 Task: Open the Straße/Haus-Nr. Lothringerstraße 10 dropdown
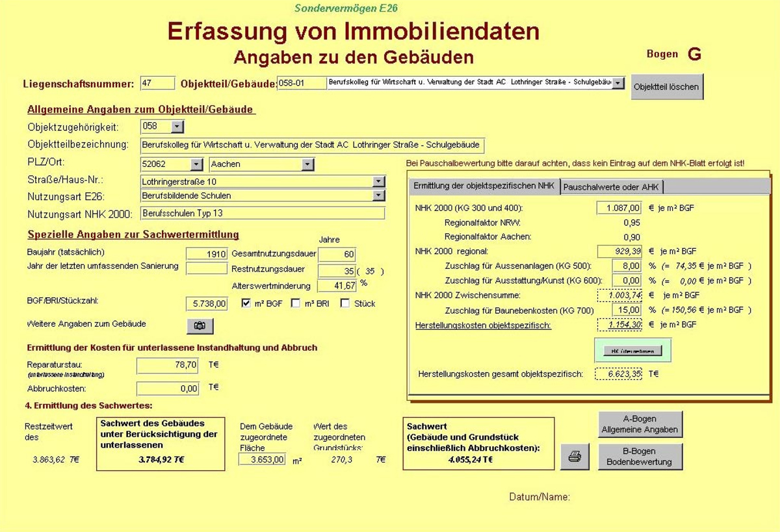[378, 182]
